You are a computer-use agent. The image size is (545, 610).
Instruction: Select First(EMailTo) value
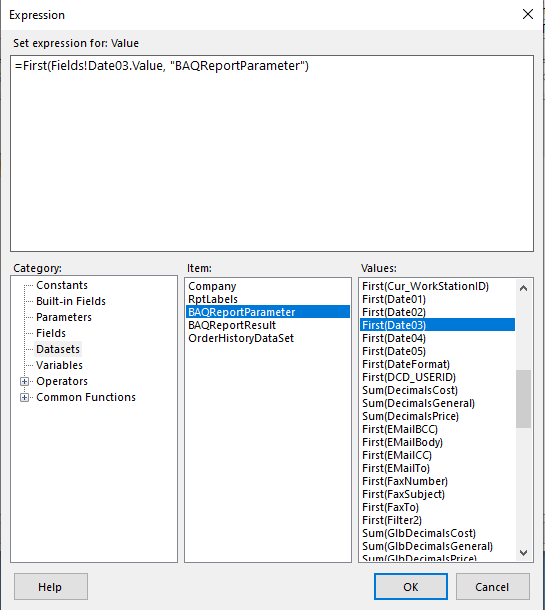(437, 468)
